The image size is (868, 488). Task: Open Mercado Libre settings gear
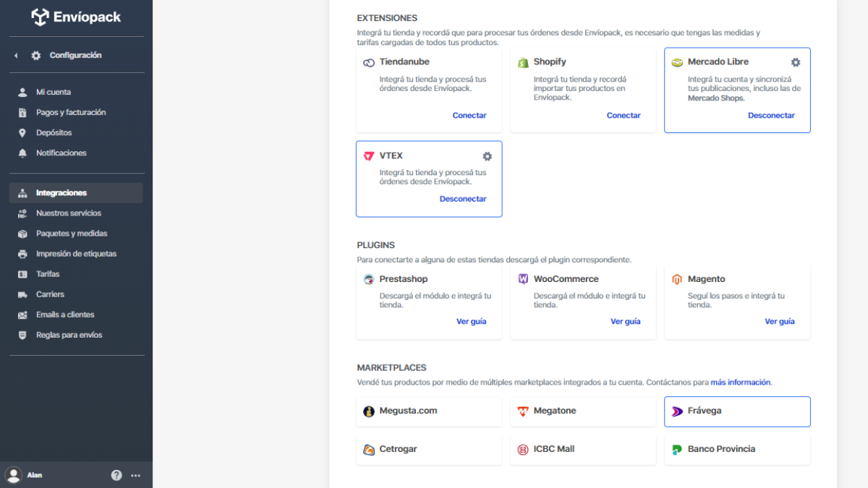(796, 63)
